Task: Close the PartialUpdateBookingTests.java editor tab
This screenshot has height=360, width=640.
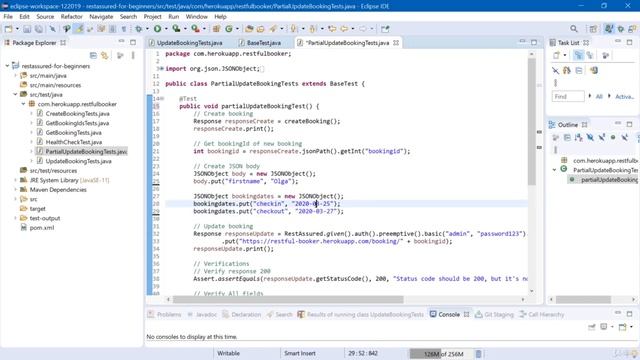Action: coord(396,42)
